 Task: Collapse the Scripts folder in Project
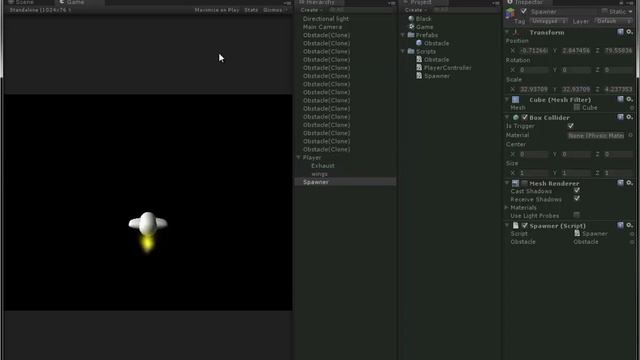(403, 51)
